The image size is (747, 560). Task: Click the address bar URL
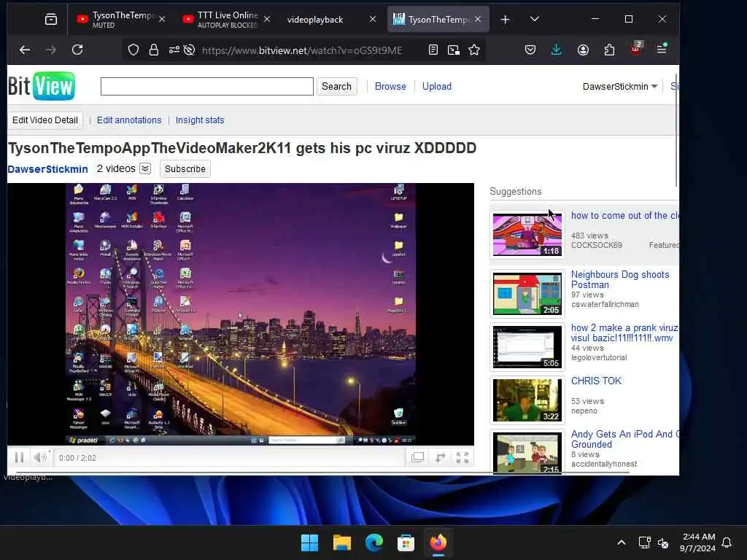[x=301, y=50]
